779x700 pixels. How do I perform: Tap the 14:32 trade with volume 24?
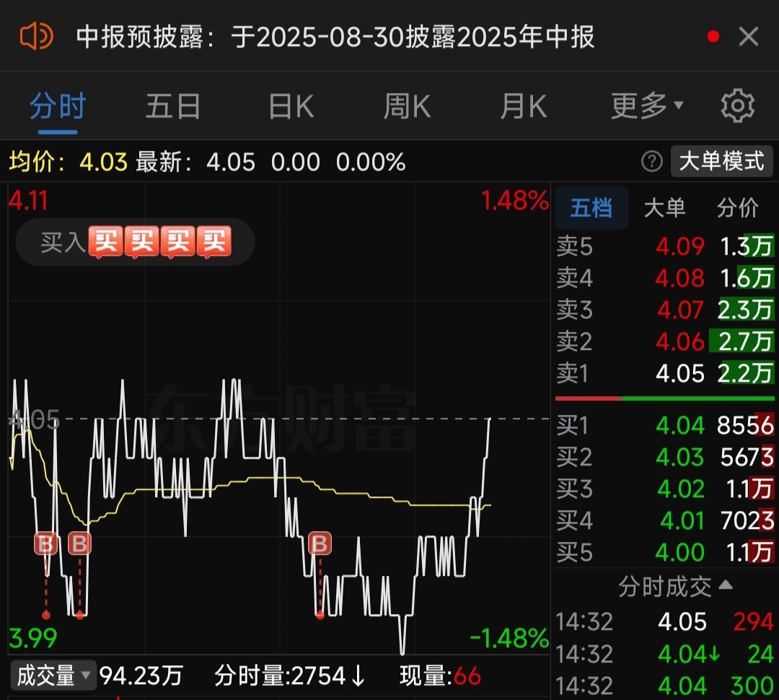665,655
